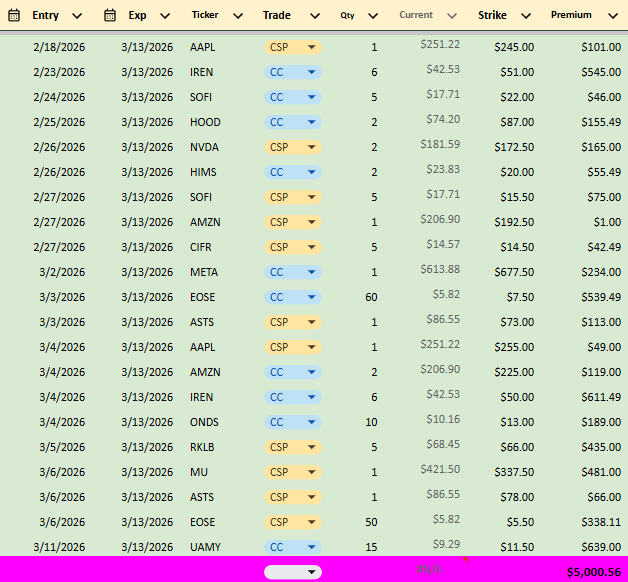
Task: Open CC dropdown in the 3/3/2026 EOSE row
Action: point(293,297)
